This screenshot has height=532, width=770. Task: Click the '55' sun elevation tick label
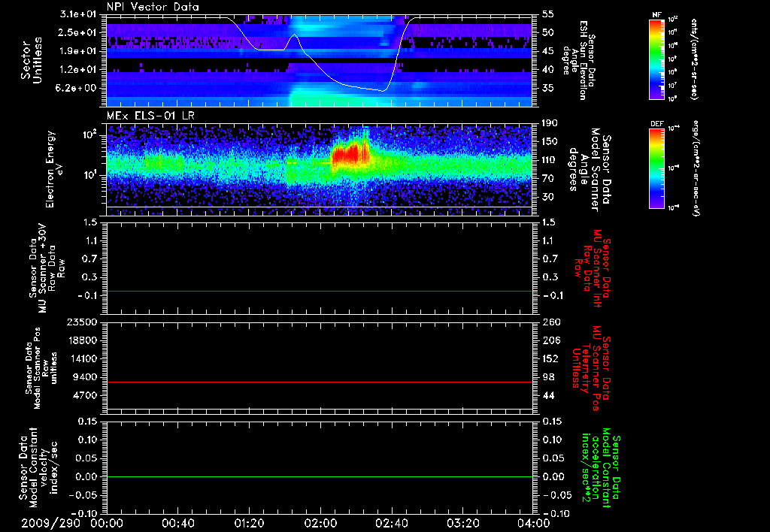click(548, 15)
